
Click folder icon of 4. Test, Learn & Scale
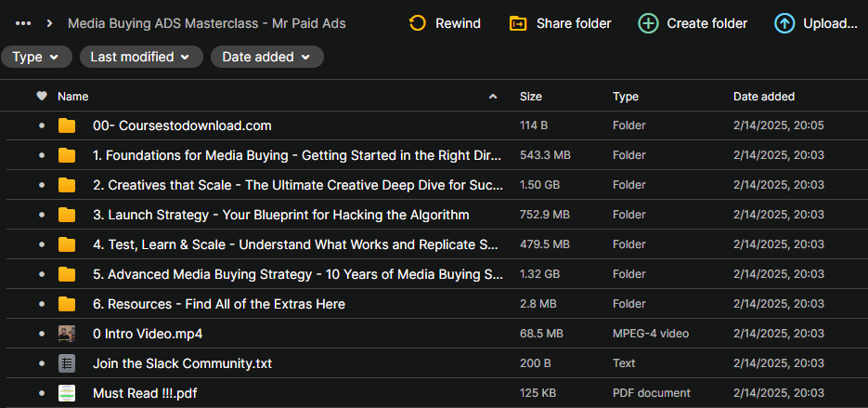tap(67, 244)
